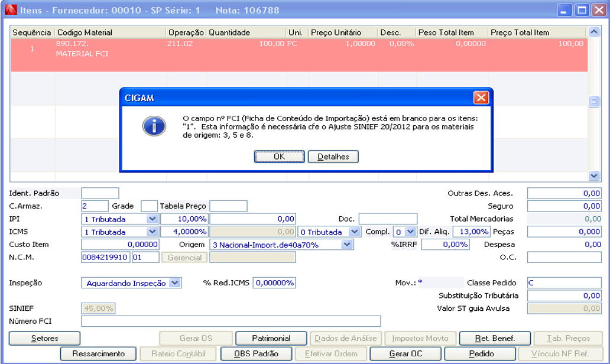Click the items grid scrollbar thumb
Image resolution: width=610 pixels, height=364 pixels.
pos(593,102)
